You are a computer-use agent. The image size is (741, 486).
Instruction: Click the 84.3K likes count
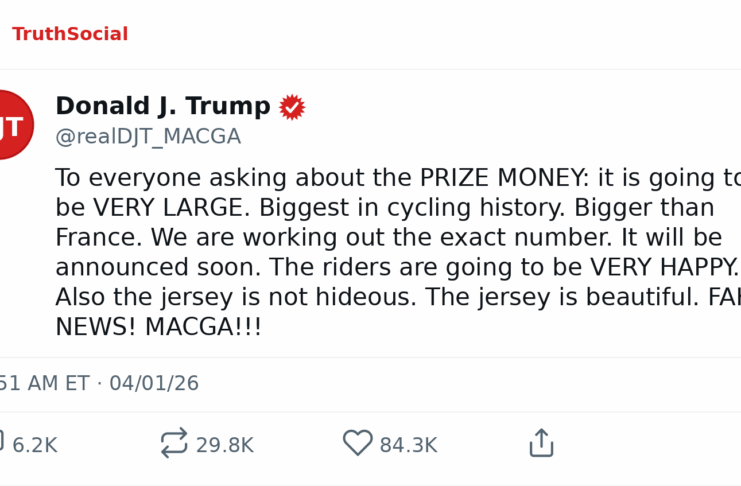tap(408, 445)
